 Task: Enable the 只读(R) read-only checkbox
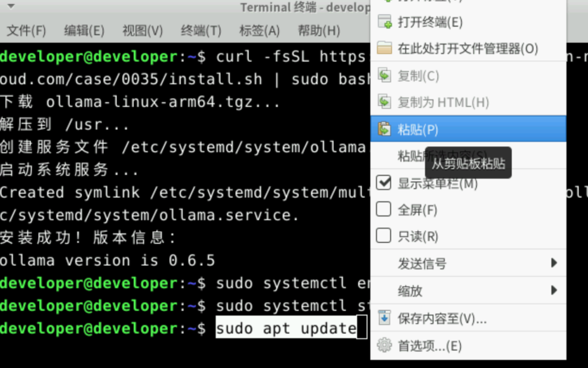pos(383,236)
